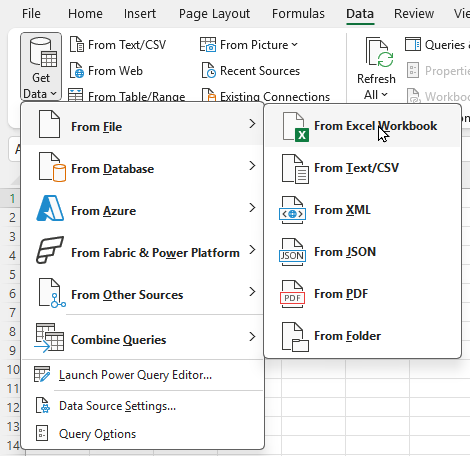This screenshot has height=456, width=470.
Task: Open Query Options label
Action: coord(97,434)
